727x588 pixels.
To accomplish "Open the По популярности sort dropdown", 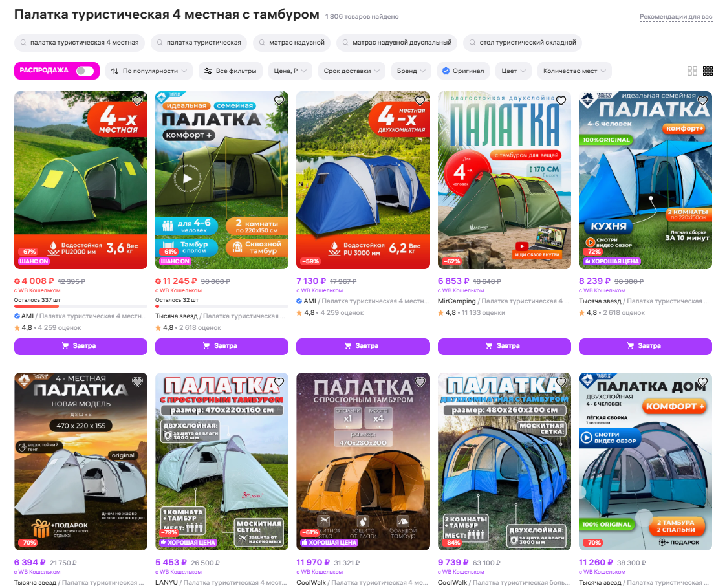I will (149, 71).
